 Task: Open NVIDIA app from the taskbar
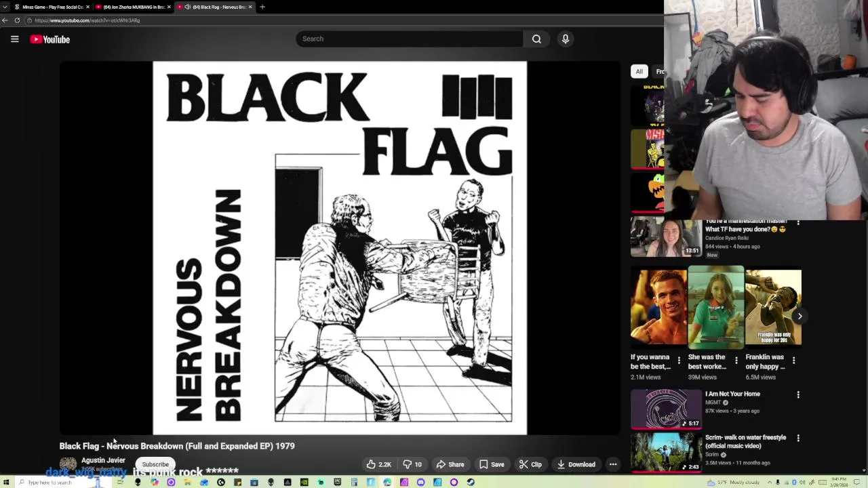tap(304, 482)
